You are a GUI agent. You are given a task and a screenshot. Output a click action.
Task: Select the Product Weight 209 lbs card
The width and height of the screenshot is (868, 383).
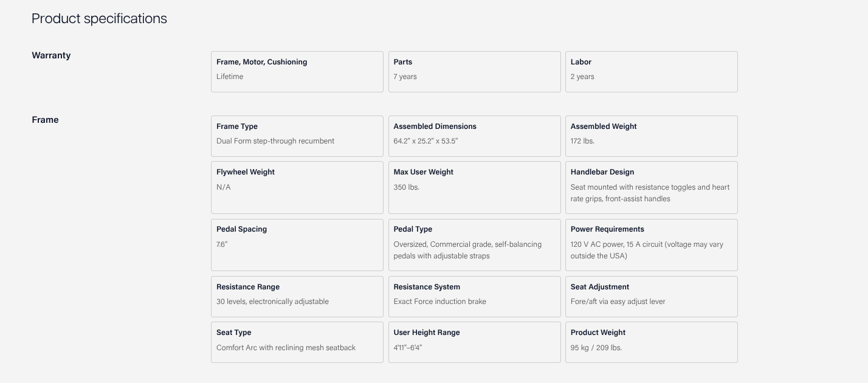(651, 342)
